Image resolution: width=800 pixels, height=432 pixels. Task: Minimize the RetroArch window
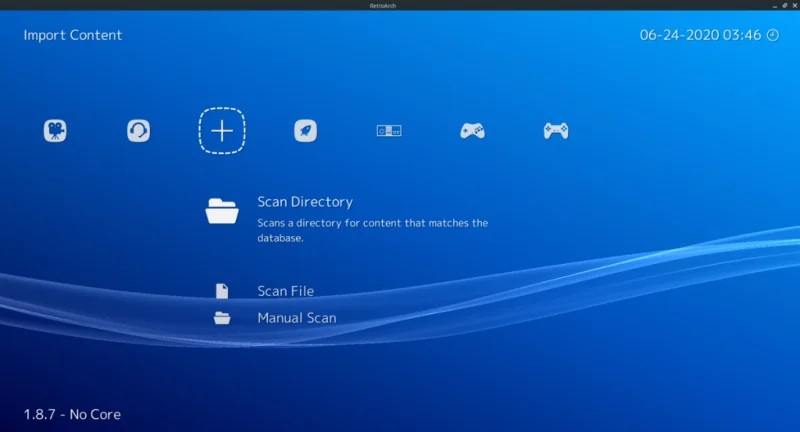[x=774, y=6]
